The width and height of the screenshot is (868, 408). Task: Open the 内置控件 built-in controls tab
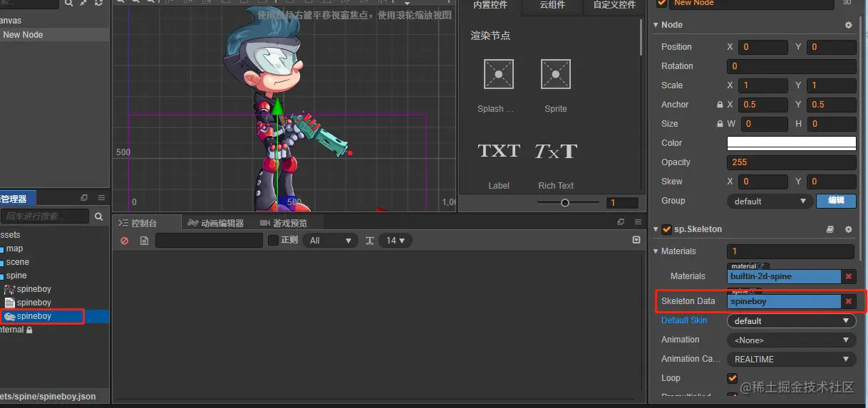[490, 5]
